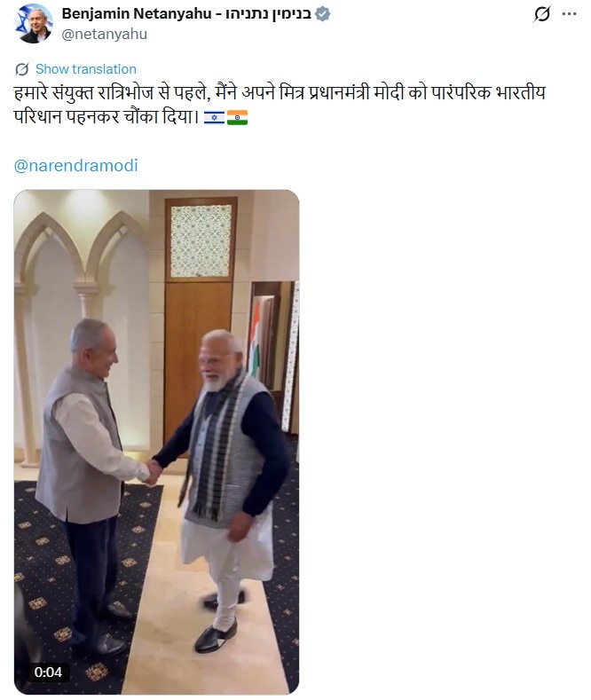Play the embedded handshake video
Image resolution: width=591 pixels, height=700 pixels.
156,442
